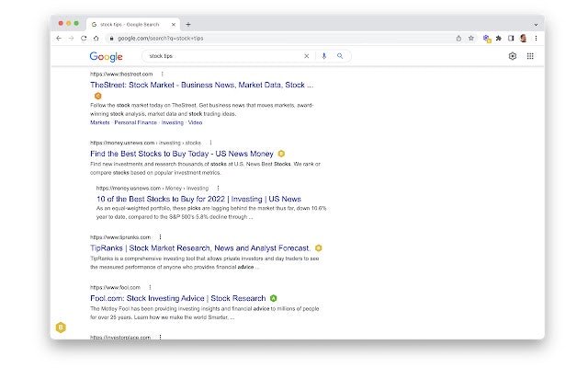Click the orange badge under TheStreet result
The image size is (588, 368).
[98, 96]
